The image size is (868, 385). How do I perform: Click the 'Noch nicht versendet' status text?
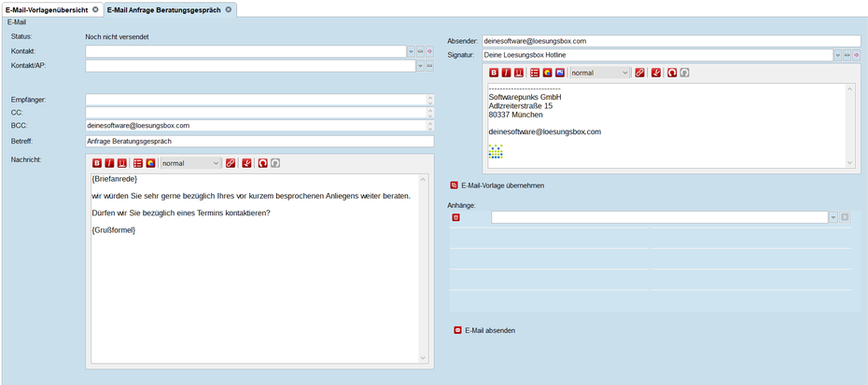118,37
